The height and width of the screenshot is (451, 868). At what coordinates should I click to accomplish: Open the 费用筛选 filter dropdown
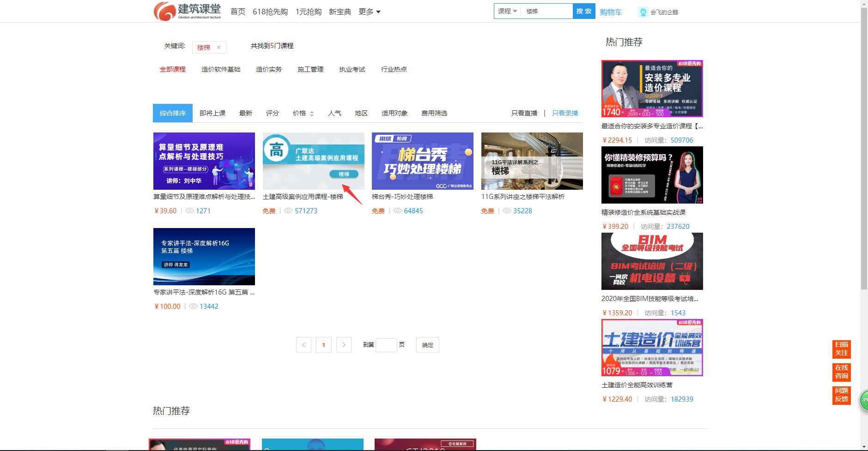point(434,113)
